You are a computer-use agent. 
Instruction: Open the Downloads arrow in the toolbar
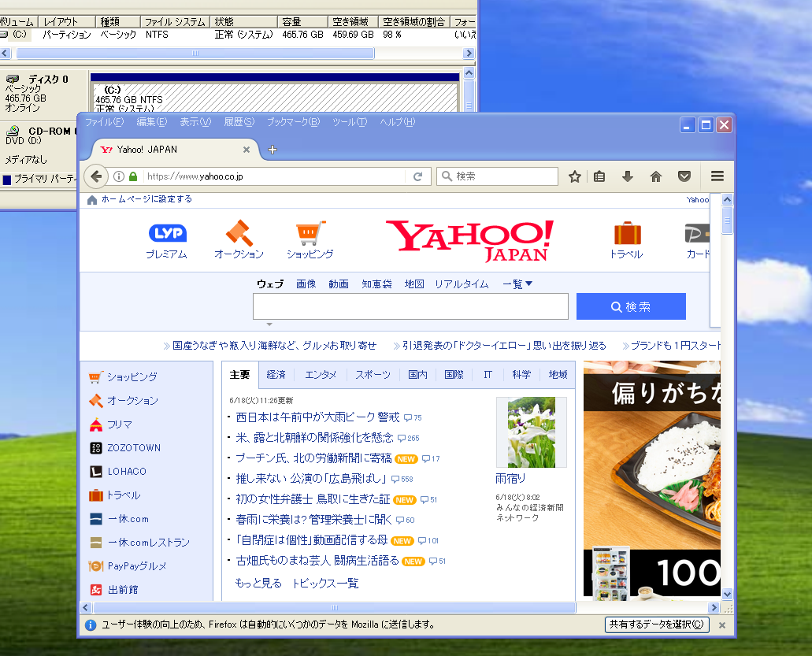628,176
